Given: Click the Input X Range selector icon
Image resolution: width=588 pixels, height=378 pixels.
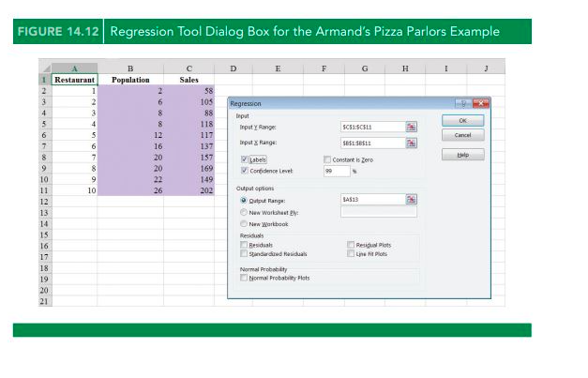Looking at the screenshot, I should [411, 143].
